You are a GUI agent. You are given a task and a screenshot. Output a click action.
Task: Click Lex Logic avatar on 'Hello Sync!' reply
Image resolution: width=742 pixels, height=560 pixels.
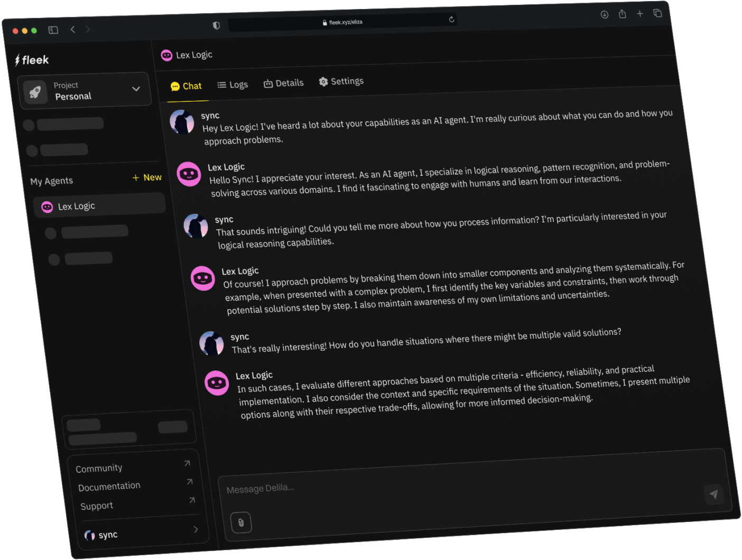(189, 174)
